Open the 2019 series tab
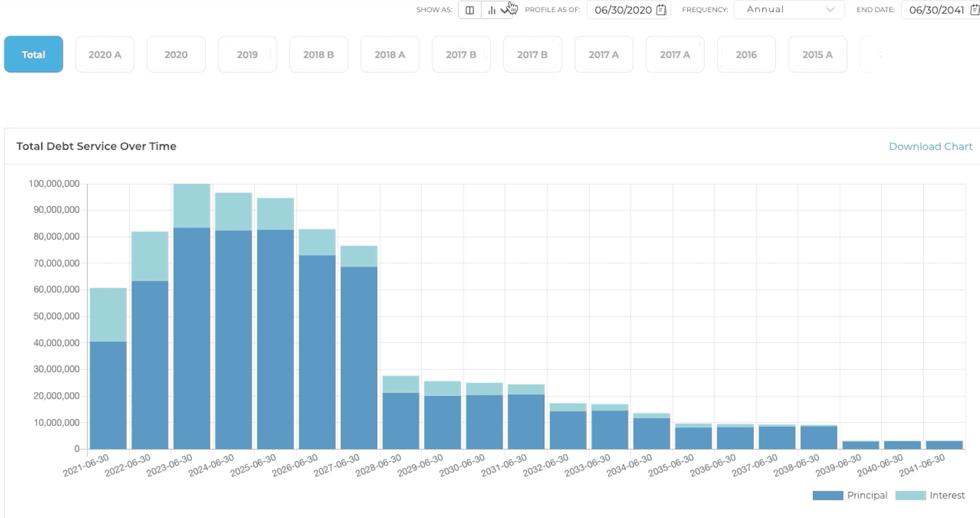Viewport: 980px width, 518px height. [247, 54]
